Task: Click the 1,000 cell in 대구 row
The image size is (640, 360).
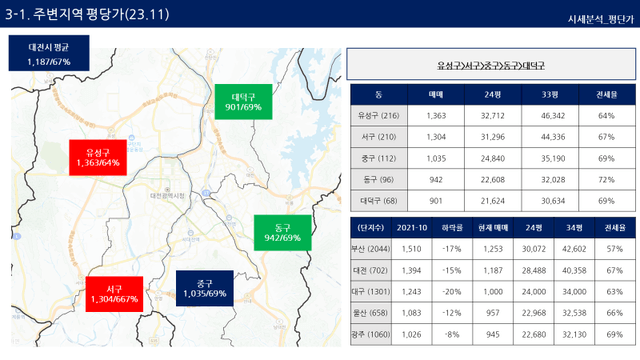Action: [493, 292]
